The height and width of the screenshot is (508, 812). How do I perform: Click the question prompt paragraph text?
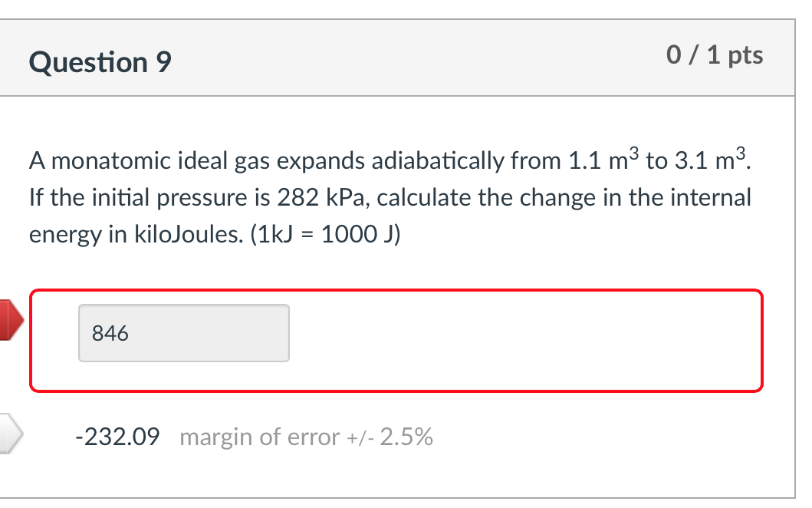click(383, 196)
